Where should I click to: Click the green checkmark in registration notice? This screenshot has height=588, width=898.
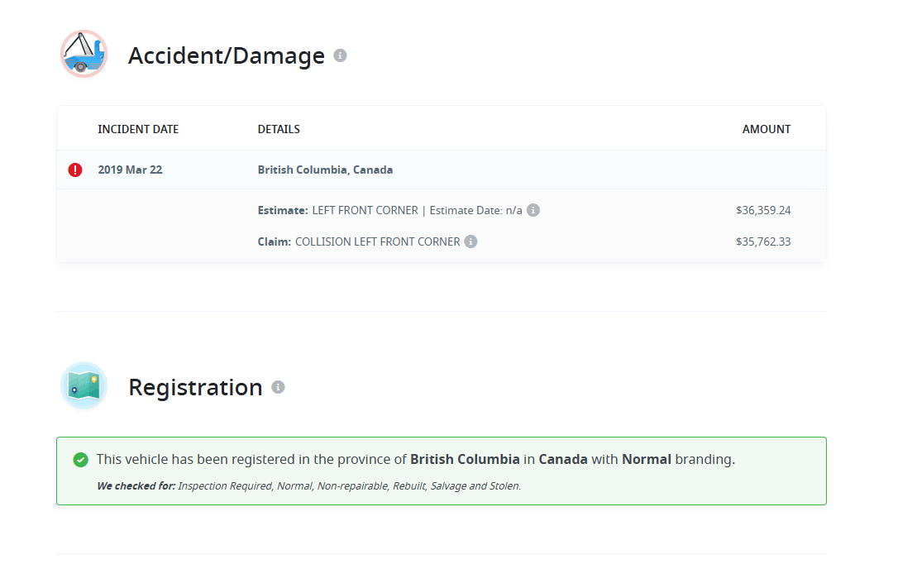click(80, 460)
